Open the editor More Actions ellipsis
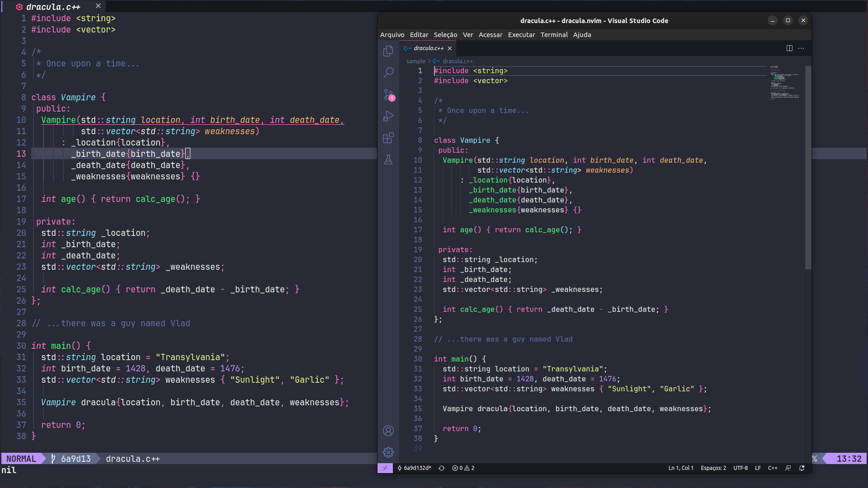This screenshot has width=868, height=488. [x=801, y=48]
